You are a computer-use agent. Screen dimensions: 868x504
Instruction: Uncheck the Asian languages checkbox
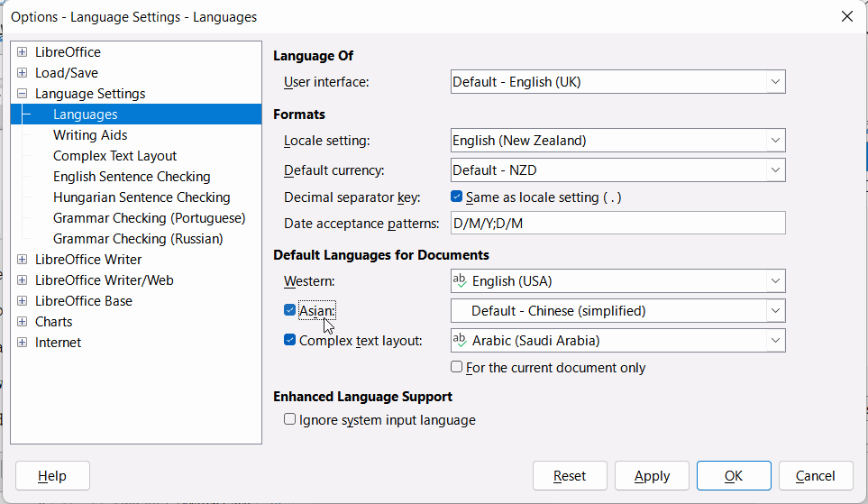point(289,310)
